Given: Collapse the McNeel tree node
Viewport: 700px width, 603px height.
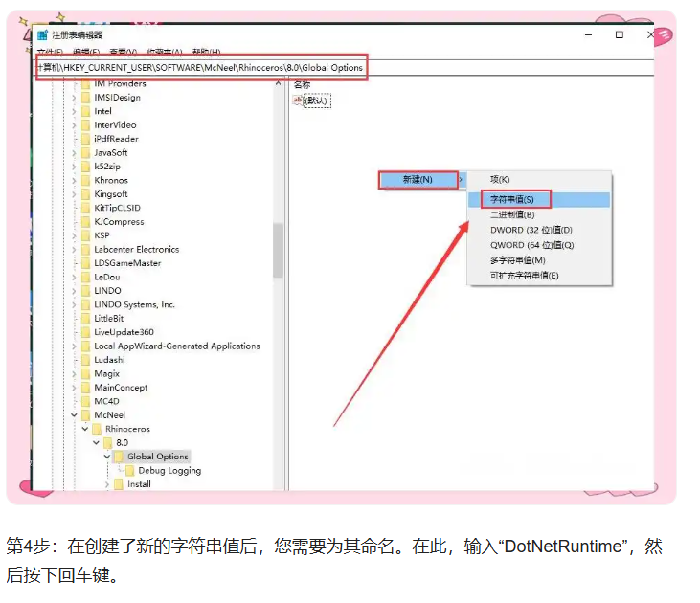Looking at the screenshot, I should pos(74,415).
